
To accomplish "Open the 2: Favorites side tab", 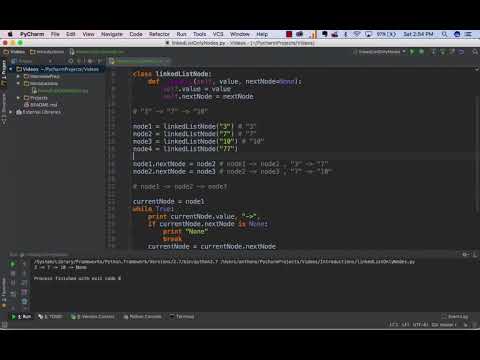I will coord(4,292).
